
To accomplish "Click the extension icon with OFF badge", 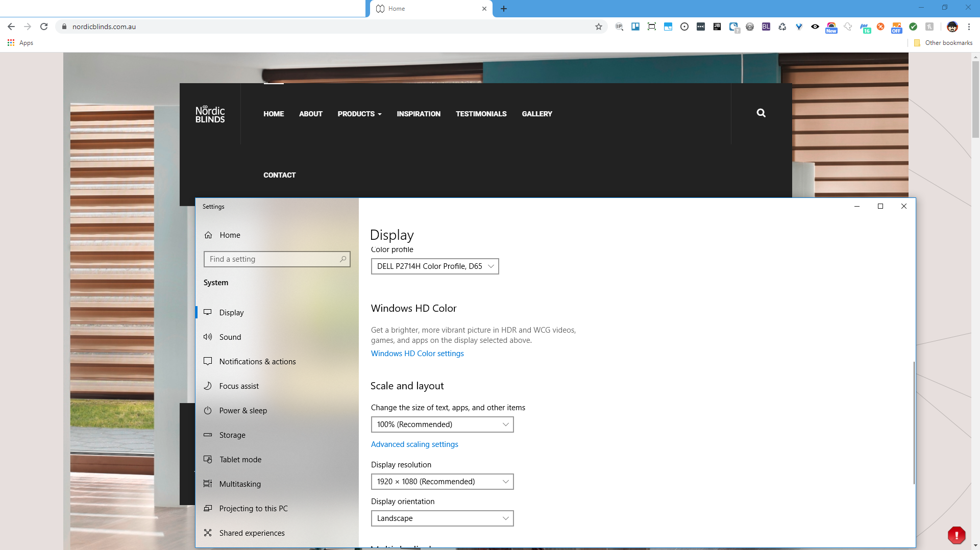I will pyautogui.click(x=897, y=28).
